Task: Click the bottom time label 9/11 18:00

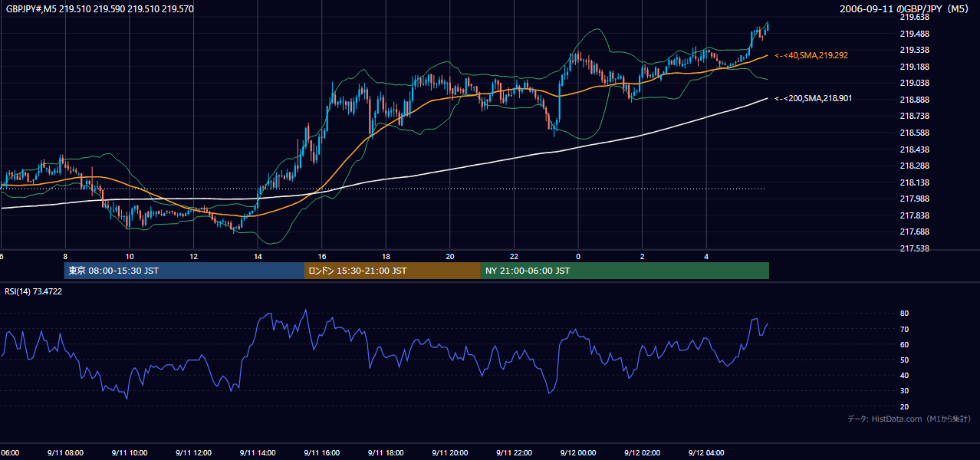Action: pos(386,452)
